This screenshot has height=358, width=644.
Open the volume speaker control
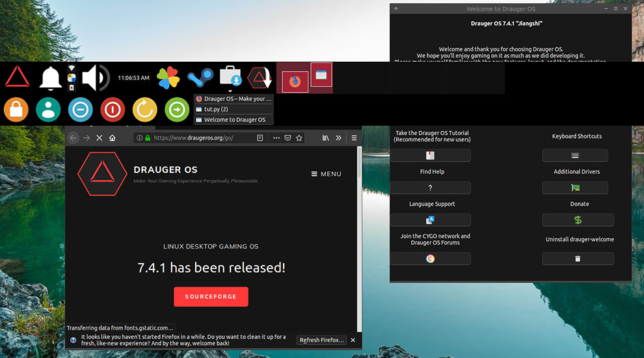[x=96, y=77]
